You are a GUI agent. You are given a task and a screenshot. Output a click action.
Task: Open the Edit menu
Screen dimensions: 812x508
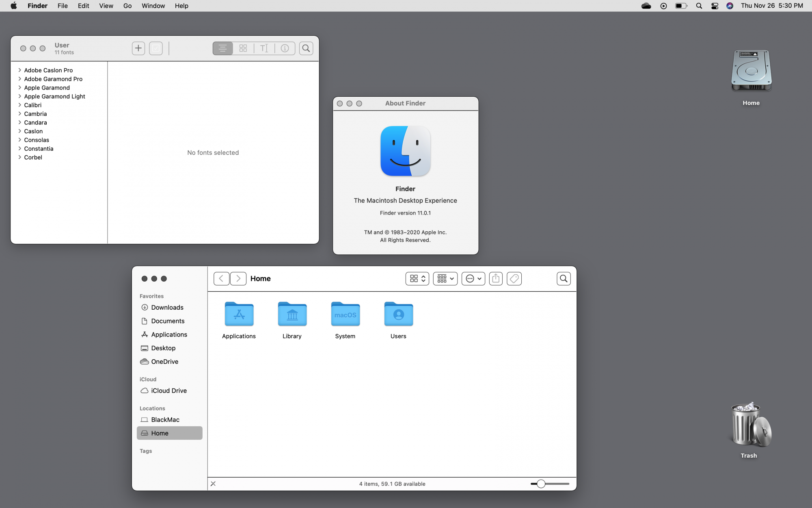pyautogui.click(x=83, y=6)
